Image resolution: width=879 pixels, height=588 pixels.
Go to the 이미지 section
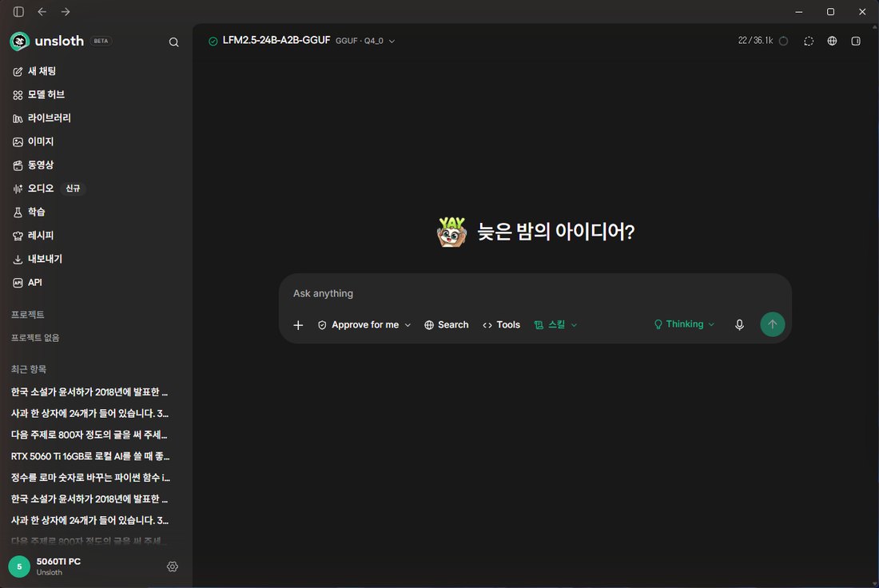coord(95,142)
